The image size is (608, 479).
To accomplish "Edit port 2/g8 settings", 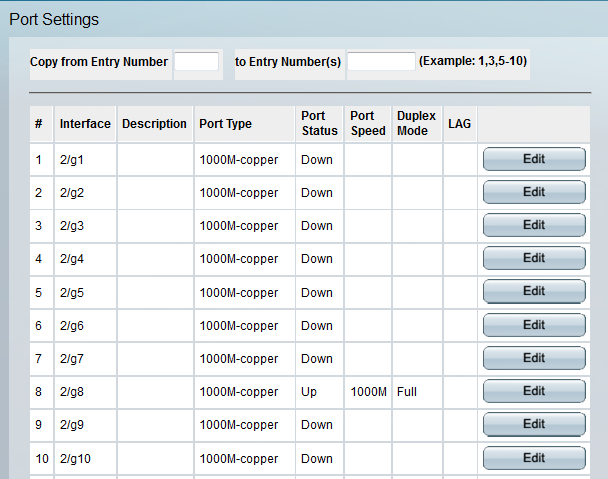I will (534, 391).
